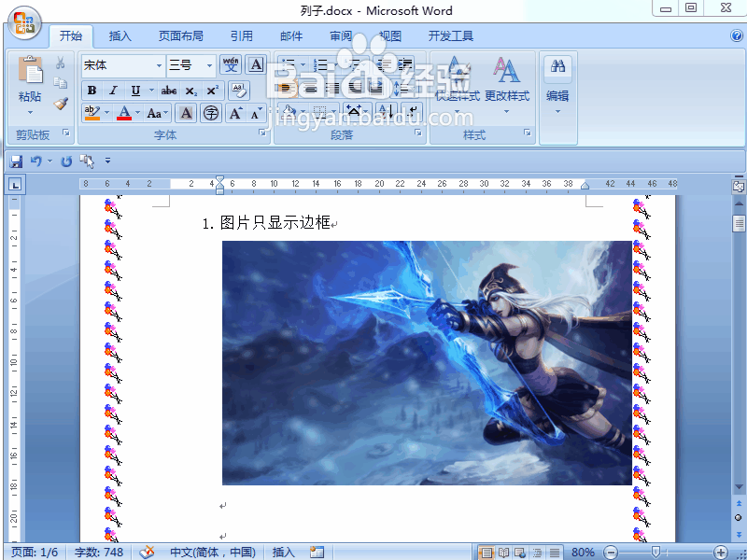Image resolution: width=747 pixels, height=560 pixels.
Task: Switch to the 页面布局 ribbon tab
Action: (x=181, y=35)
